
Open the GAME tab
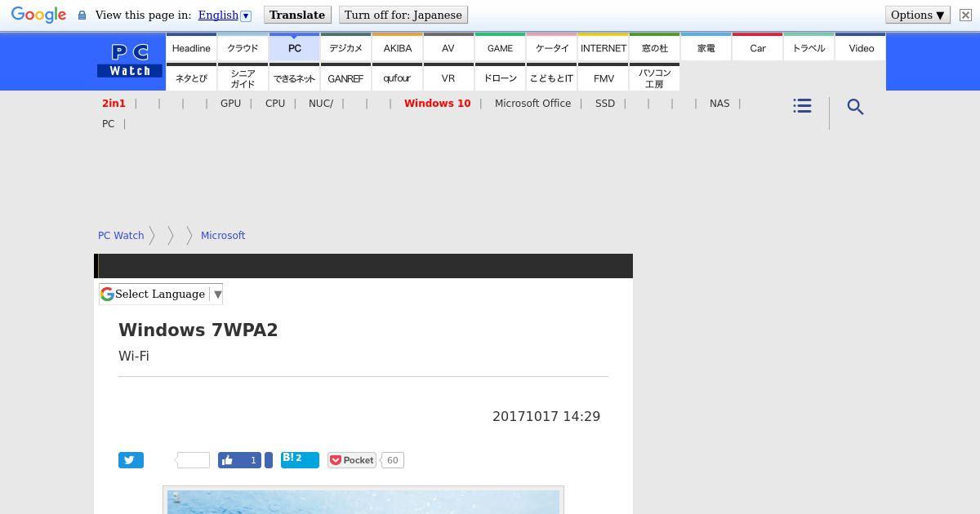tap(500, 47)
